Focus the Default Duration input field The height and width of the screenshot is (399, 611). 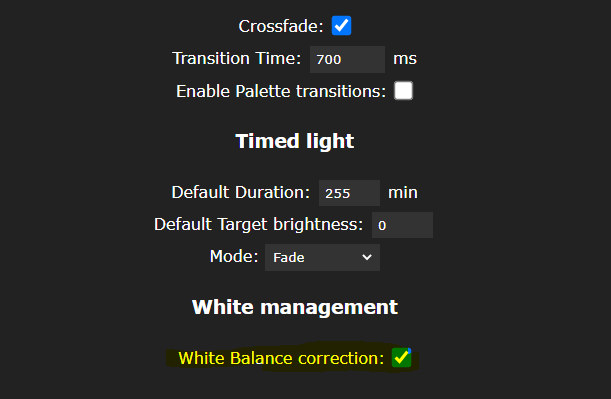tap(349, 193)
